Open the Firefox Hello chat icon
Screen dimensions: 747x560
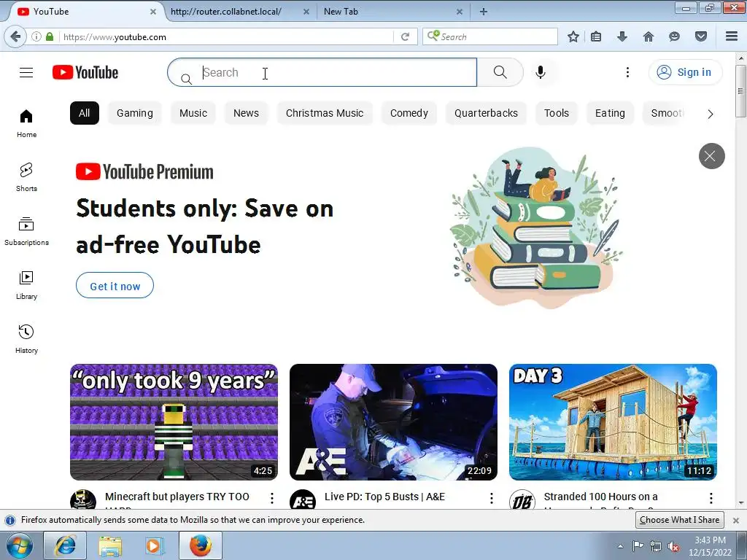coord(674,36)
